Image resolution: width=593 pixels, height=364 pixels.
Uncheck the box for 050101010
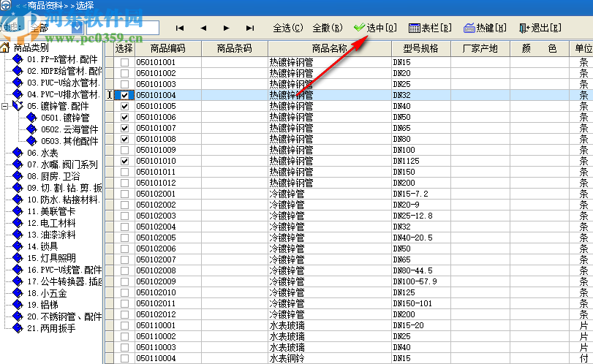(x=124, y=161)
